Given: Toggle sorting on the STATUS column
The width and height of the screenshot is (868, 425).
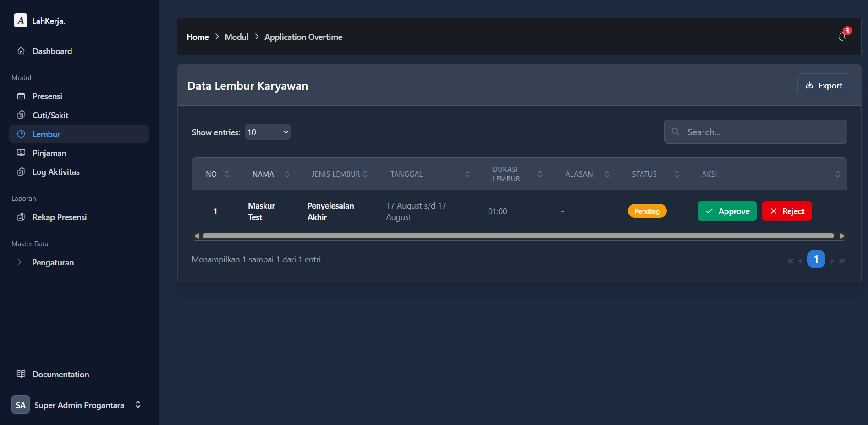Looking at the screenshot, I should (x=677, y=174).
